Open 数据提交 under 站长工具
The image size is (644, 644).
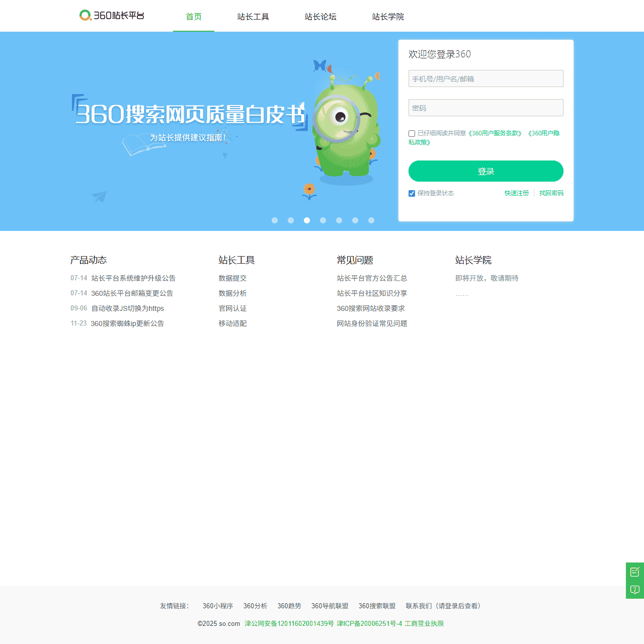pos(232,278)
